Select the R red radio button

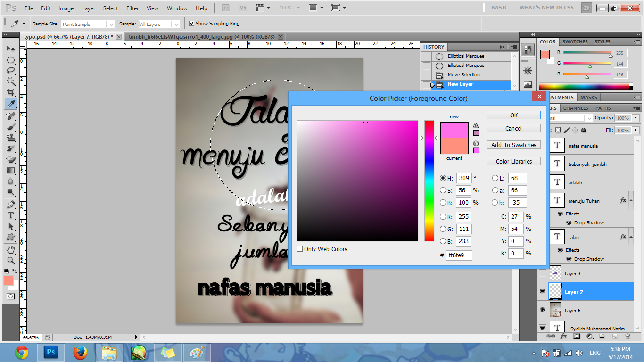443,217
